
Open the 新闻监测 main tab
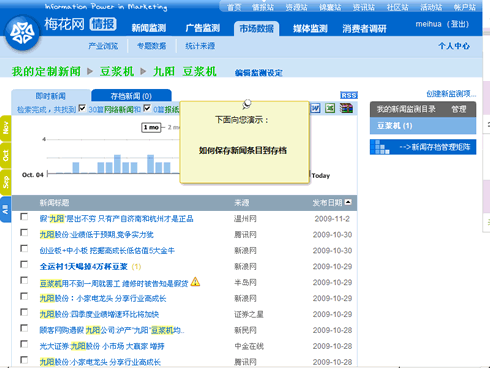coord(149,28)
